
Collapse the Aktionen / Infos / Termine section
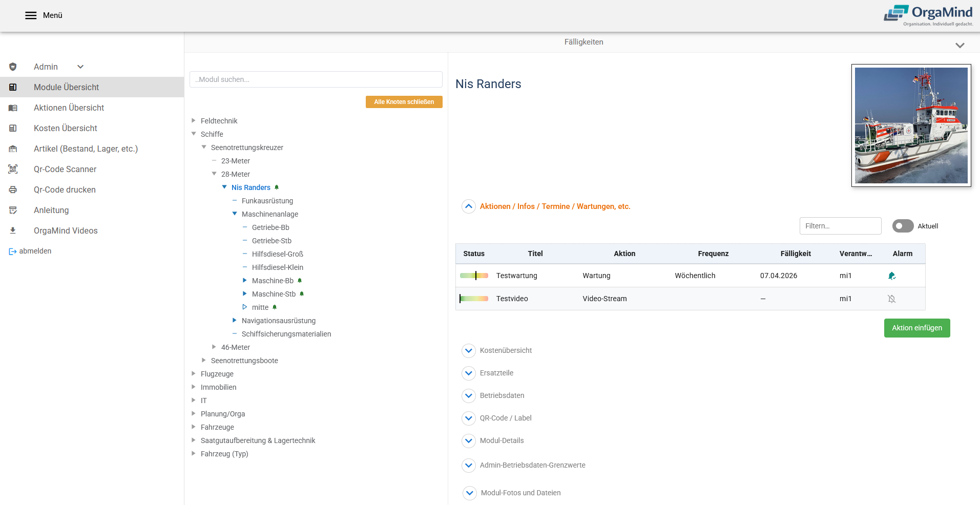tap(468, 206)
